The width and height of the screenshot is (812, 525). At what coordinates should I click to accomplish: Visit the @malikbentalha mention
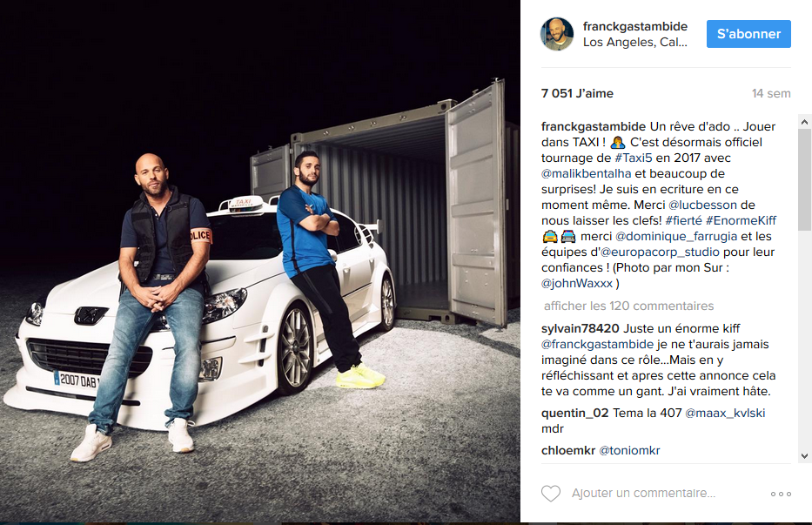pos(587,173)
